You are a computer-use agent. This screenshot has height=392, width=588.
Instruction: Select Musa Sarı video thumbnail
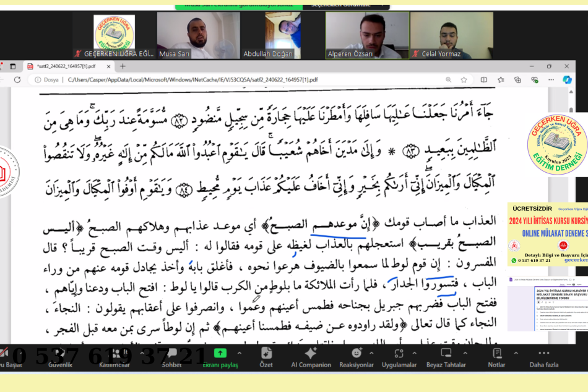[189, 36]
